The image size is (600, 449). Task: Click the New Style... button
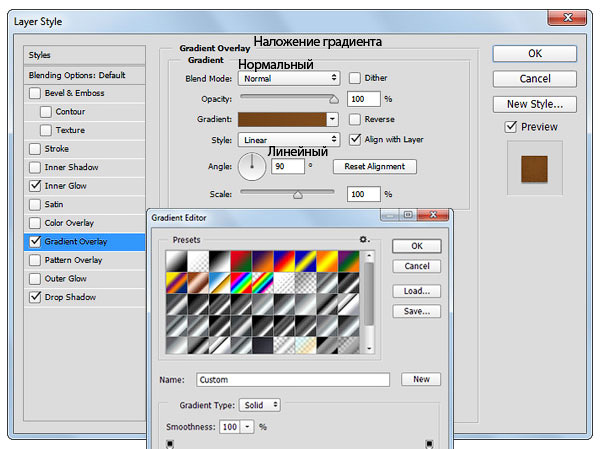[x=535, y=104]
